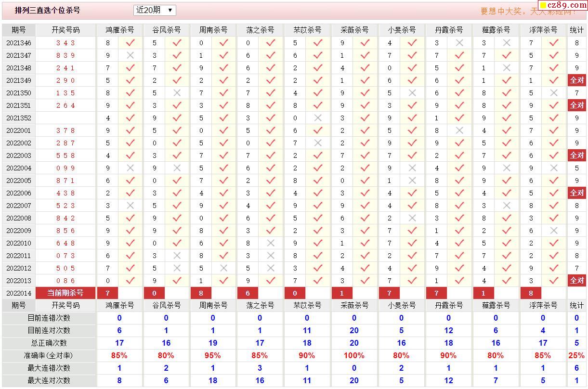This screenshot has width=588, height=389.
Task: Select period number 2022014
Action: (19, 293)
